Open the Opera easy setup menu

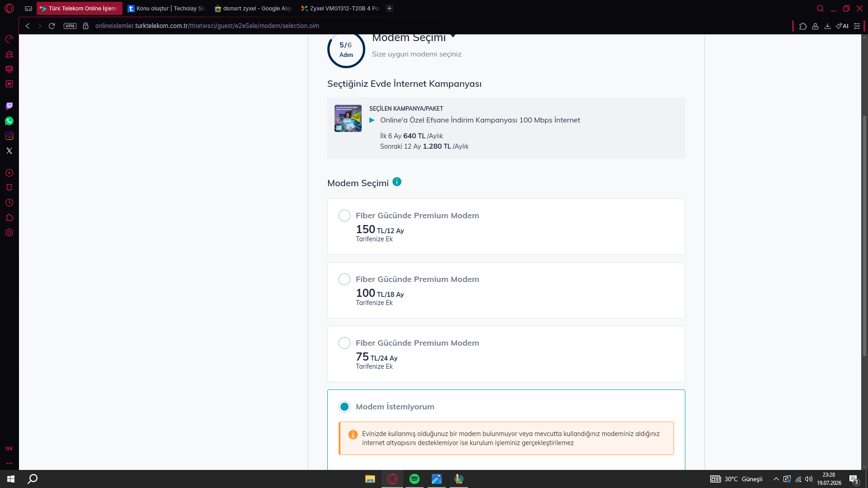click(857, 26)
